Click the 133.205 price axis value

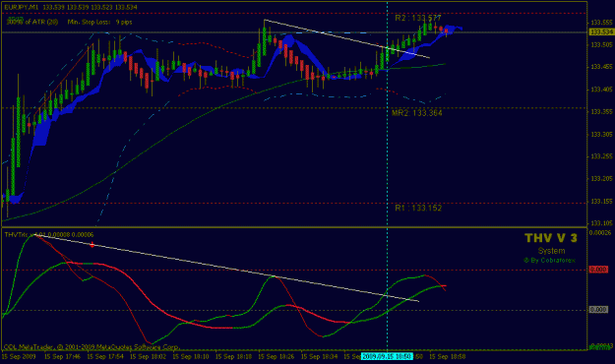[601, 179]
